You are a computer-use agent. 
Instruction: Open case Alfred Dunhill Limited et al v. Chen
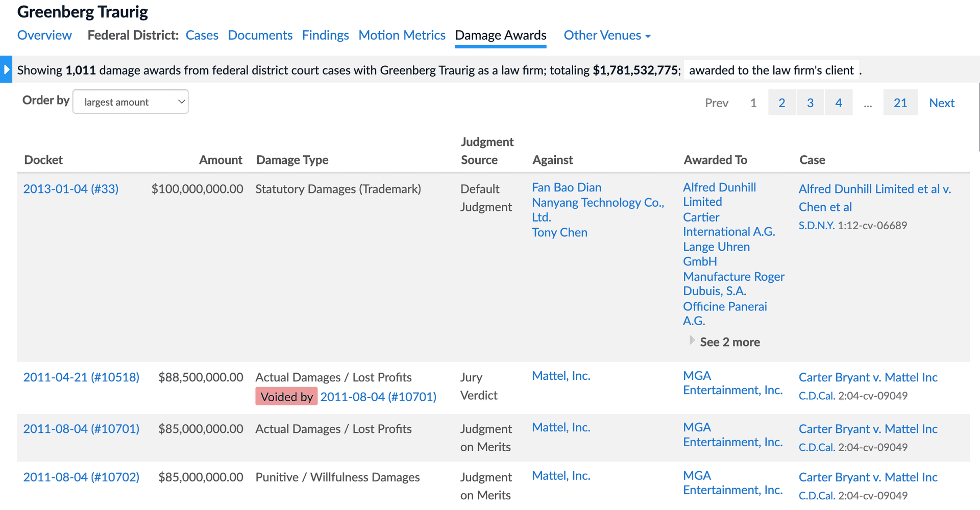[x=875, y=198]
